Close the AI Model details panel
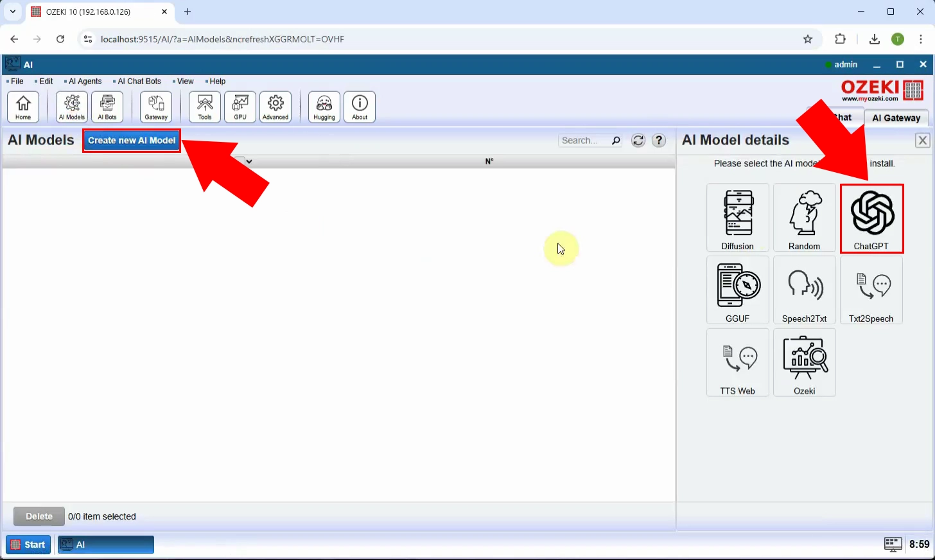 click(923, 141)
